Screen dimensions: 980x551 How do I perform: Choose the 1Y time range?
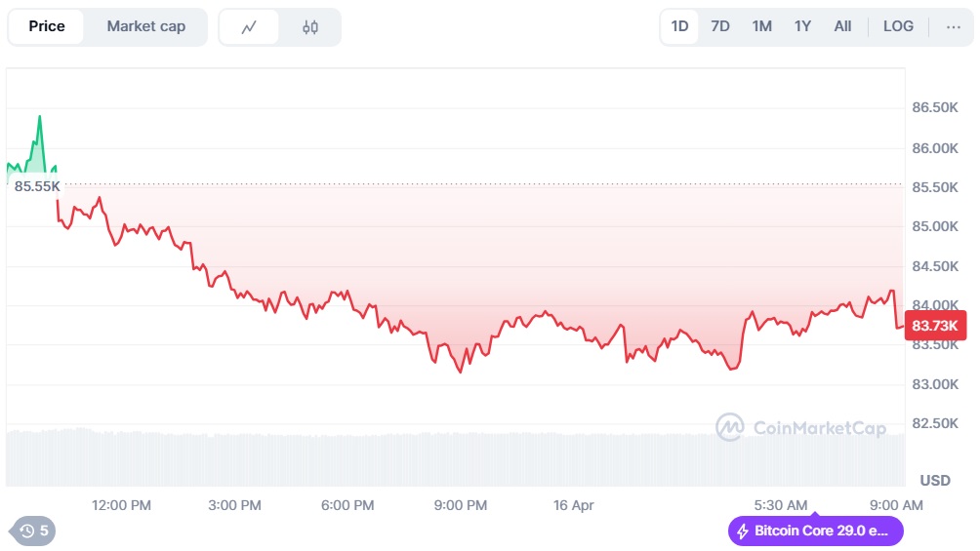[x=802, y=26]
